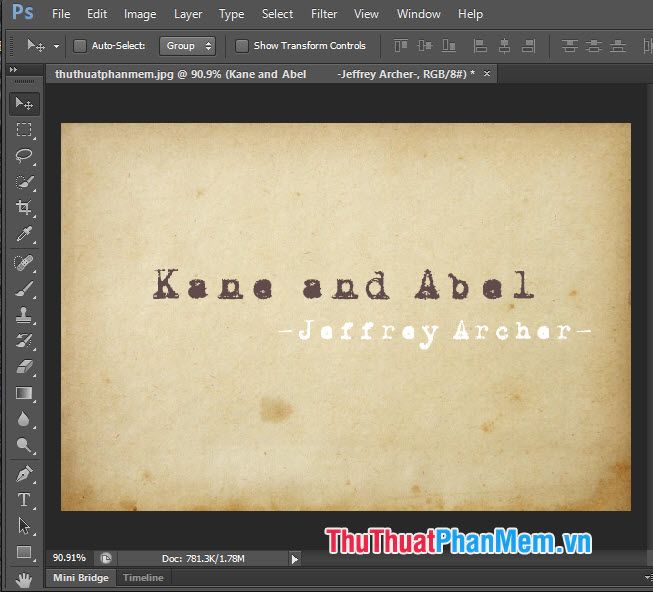Click the 90.91% zoom level field

coord(69,558)
